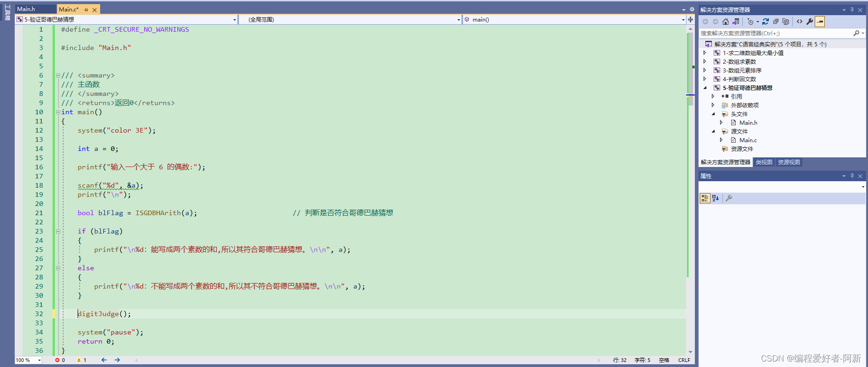
Task: Collapse the else block at line 27
Action: pyautogui.click(x=58, y=268)
